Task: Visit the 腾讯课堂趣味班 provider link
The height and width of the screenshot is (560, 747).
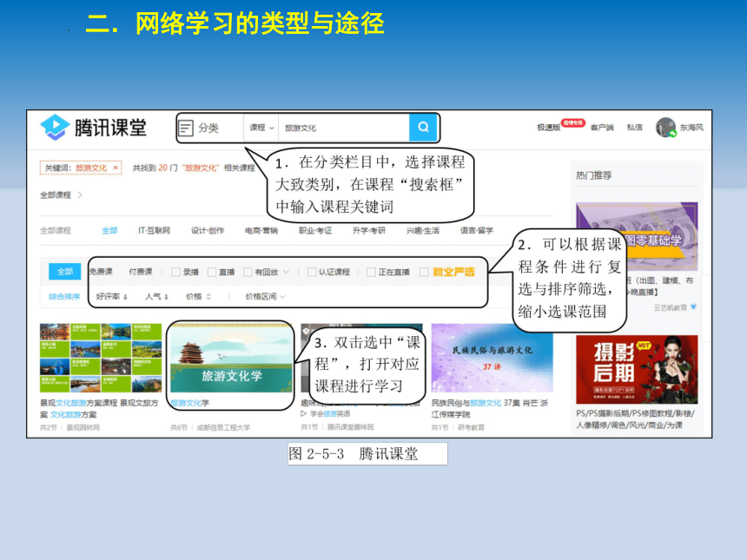Action: click(351, 427)
